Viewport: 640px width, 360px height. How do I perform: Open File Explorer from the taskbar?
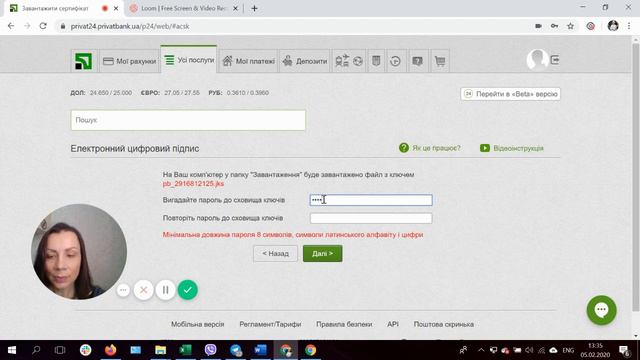pyautogui.click(x=160, y=350)
